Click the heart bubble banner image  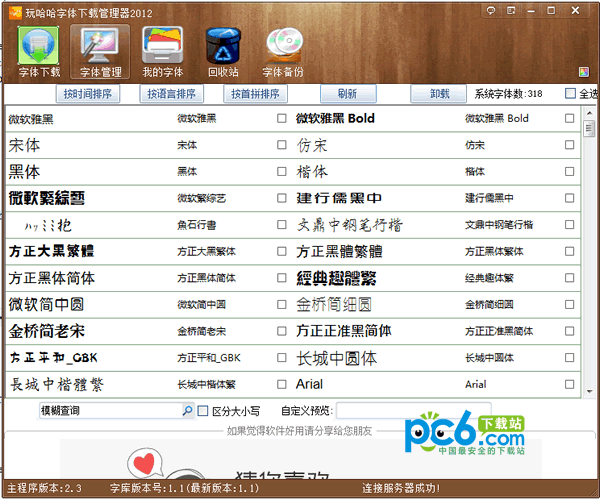click(146, 463)
